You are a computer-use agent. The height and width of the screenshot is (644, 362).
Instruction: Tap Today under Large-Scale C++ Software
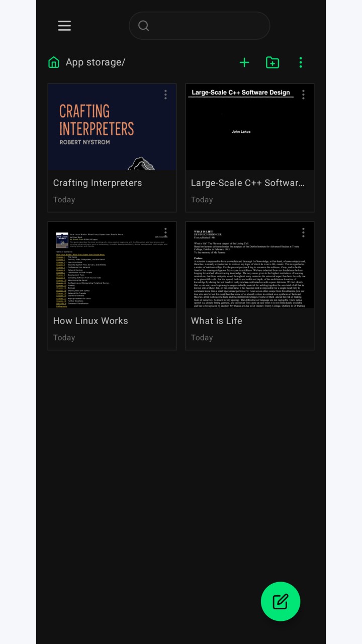coord(202,200)
